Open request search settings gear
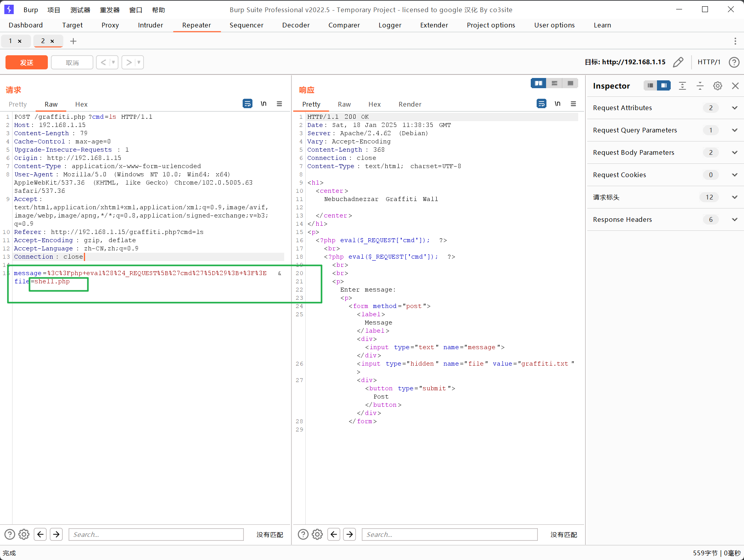Image resolution: width=744 pixels, height=560 pixels. [24, 534]
